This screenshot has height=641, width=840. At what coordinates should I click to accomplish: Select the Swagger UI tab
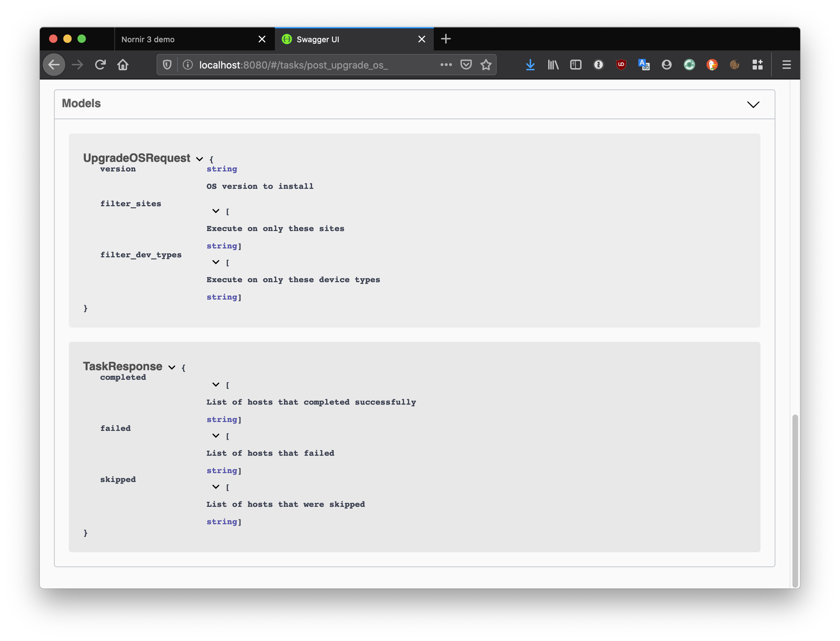point(354,39)
